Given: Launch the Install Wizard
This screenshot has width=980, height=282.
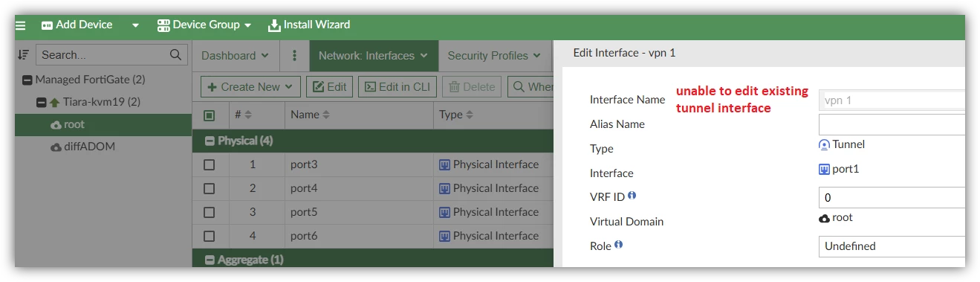Looking at the screenshot, I should click(x=309, y=25).
